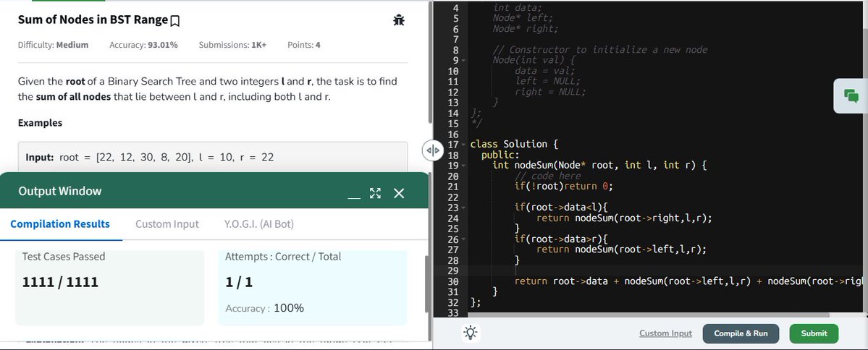Click 'Points: 4' text
The image size is (868, 350).
pyautogui.click(x=304, y=45)
